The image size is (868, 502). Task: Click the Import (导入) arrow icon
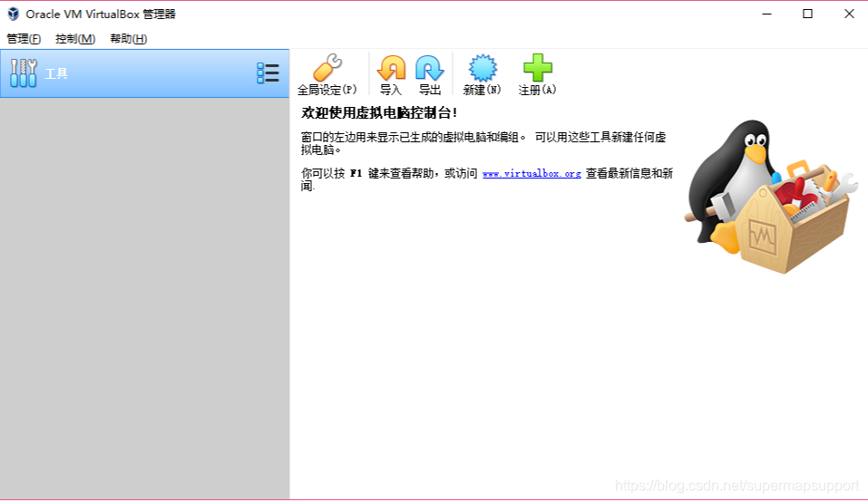(x=392, y=67)
